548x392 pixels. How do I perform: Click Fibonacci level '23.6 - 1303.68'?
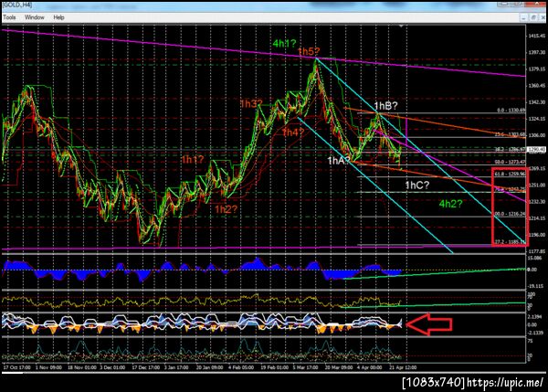coord(511,134)
